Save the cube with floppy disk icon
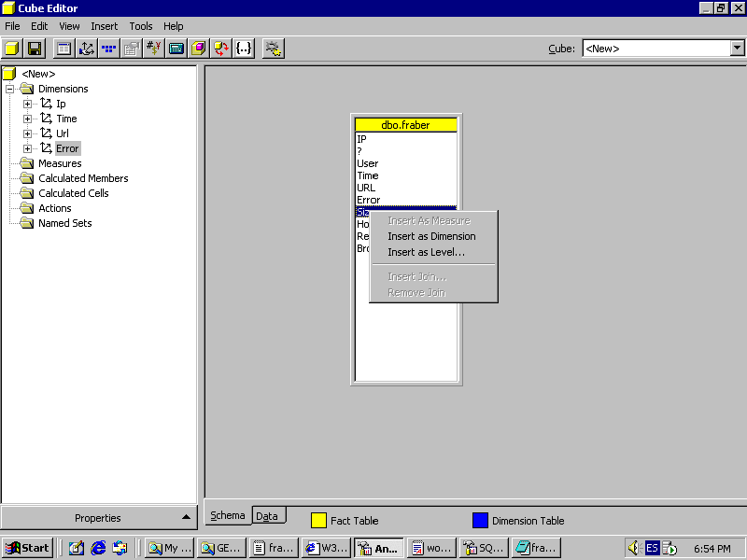Viewport: 747px width, 560px height. (35, 48)
